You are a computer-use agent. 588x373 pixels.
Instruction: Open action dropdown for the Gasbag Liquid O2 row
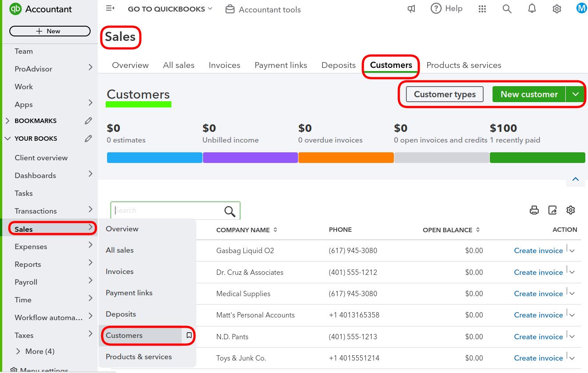point(572,251)
